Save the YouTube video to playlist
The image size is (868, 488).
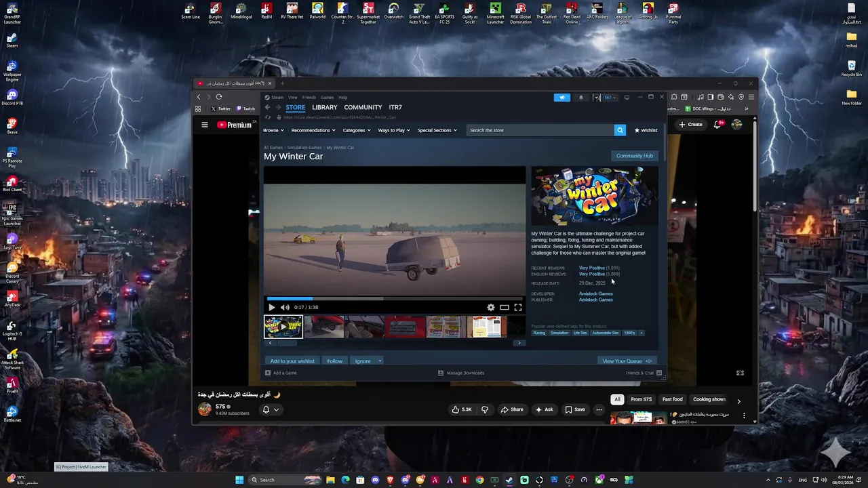pyautogui.click(x=575, y=409)
